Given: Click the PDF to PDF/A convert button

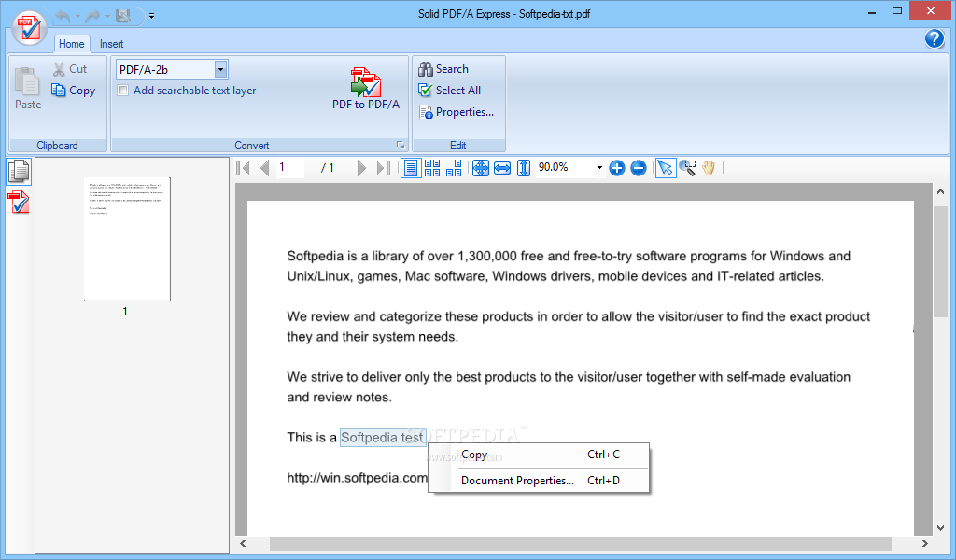Looking at the screenshot, I should click(366, 89).
